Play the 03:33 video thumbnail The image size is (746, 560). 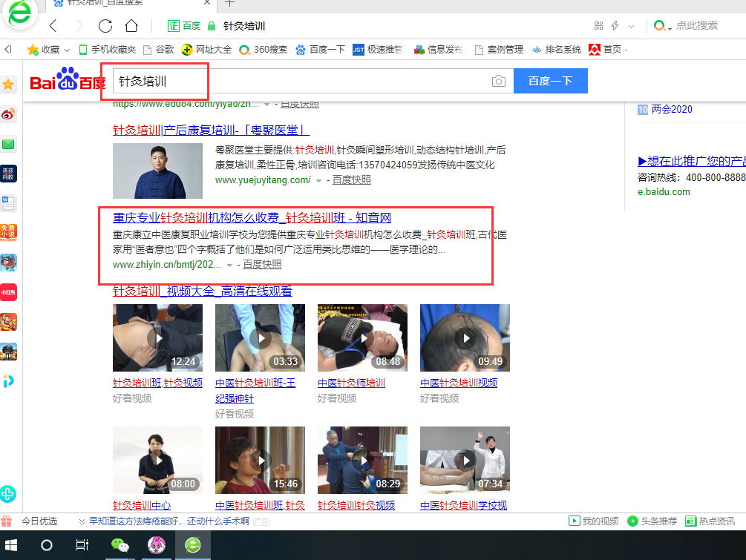click(260, 338)
